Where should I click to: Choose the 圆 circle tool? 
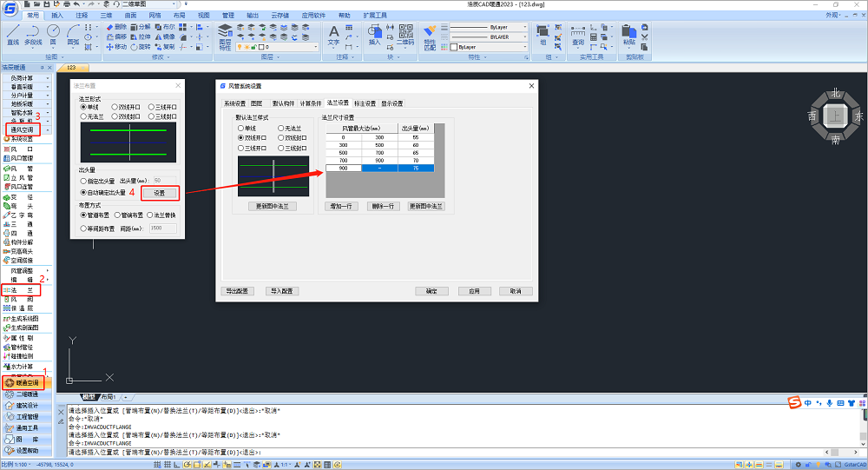coord(53,36)
